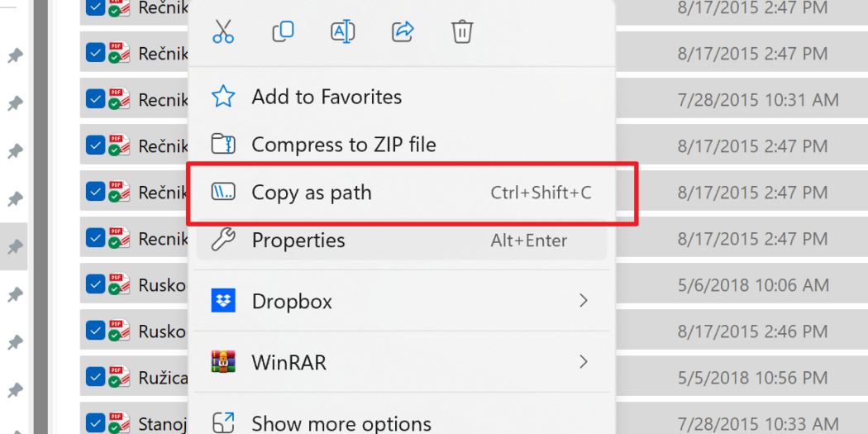Click the highlighted pin in left sidebar
868x434 pixels.
[14, 247]
